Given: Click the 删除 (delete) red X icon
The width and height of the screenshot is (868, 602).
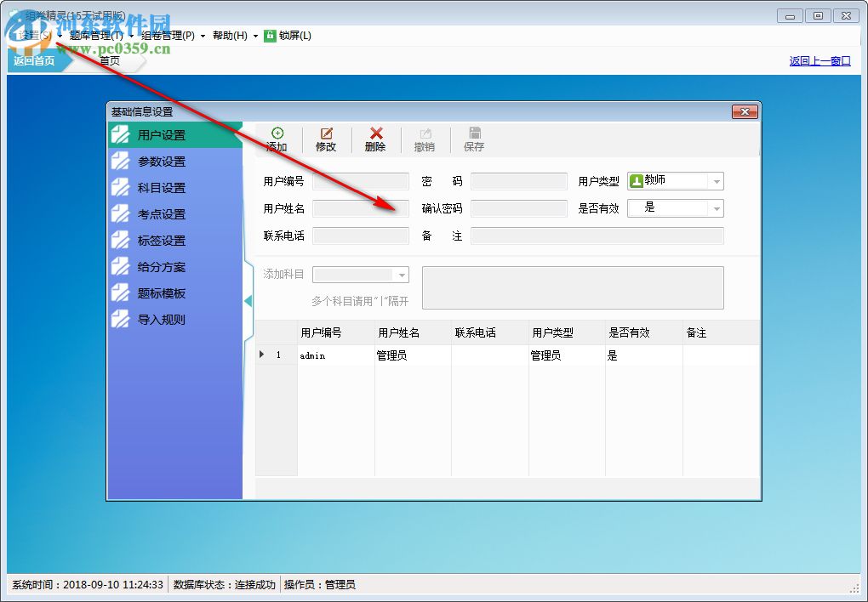Looking at the screenshot, I should [x=376, y=133].
